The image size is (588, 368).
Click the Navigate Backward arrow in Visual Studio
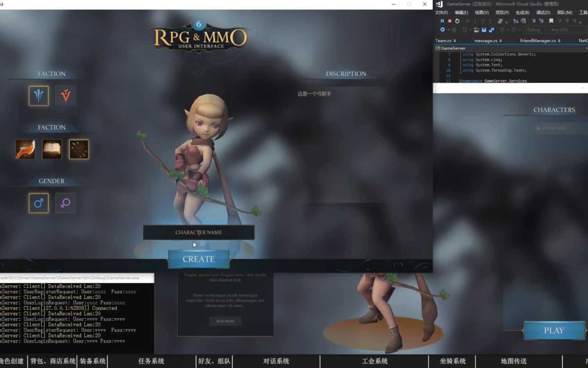pos(442,30)
